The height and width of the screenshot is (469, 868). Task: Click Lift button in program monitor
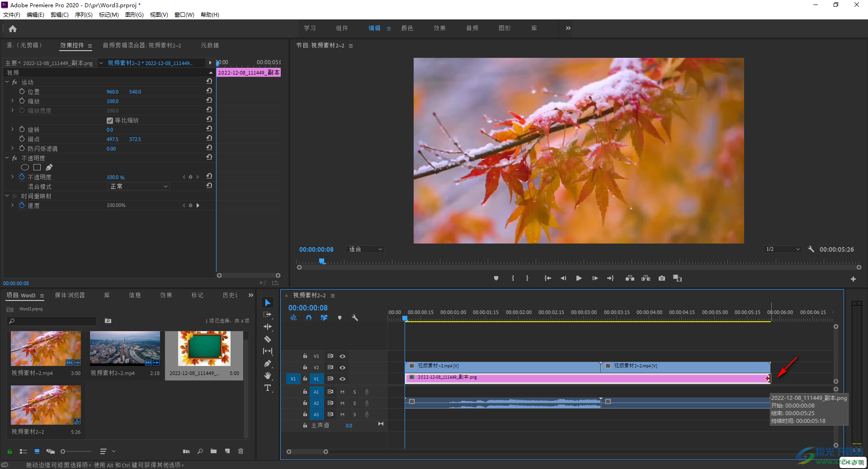coord(630,278)
